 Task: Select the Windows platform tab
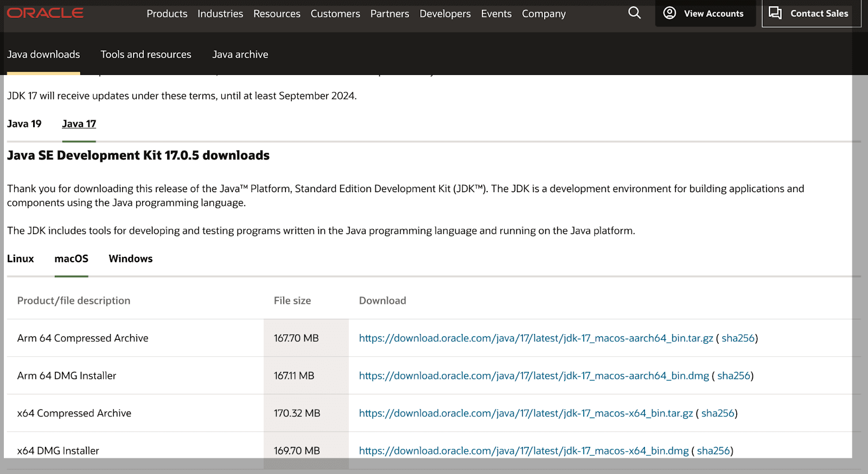click(x=131, y=258)
